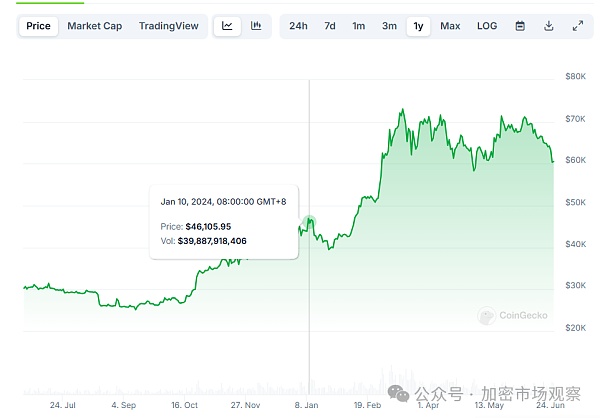Toggle LOG scale on the chart
Screen dimensions: 600x418
point(487,25)
